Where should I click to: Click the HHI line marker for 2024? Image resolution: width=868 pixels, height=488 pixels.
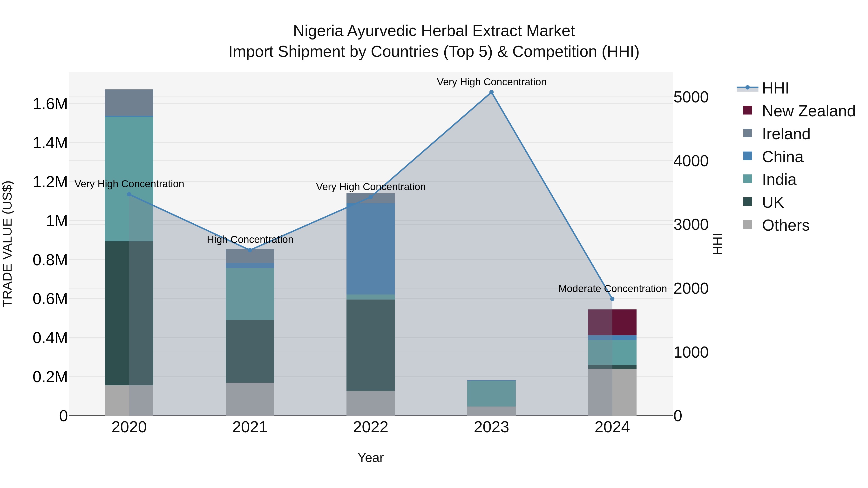click(x=612, y=299)
